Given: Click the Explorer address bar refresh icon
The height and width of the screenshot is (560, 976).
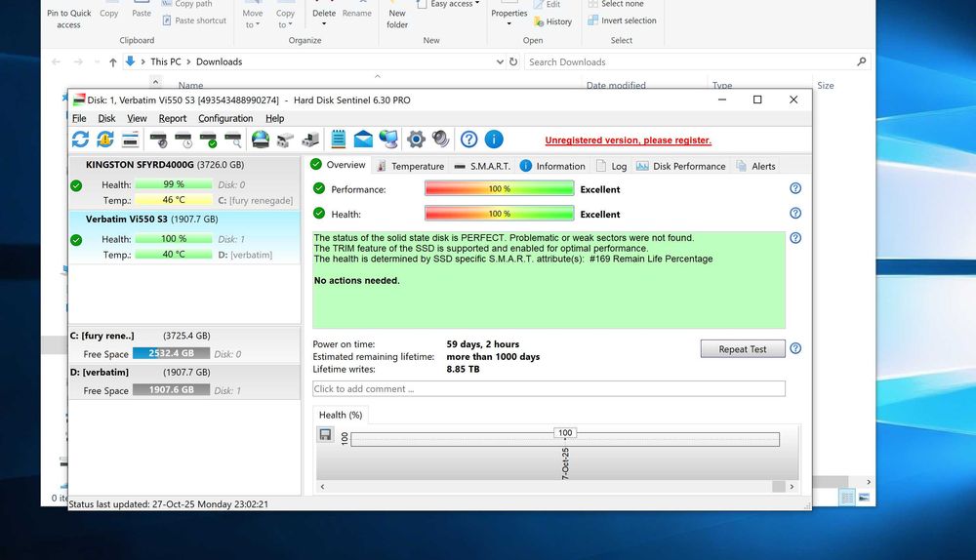Looking at the screenshot, I should [513, 61].
